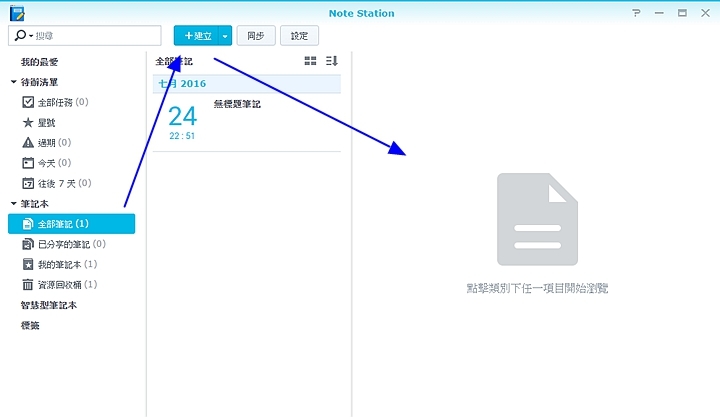The image size is (720, 417).
Task: Select the 今天 calendar icon
Action: (x=28, y=163)
